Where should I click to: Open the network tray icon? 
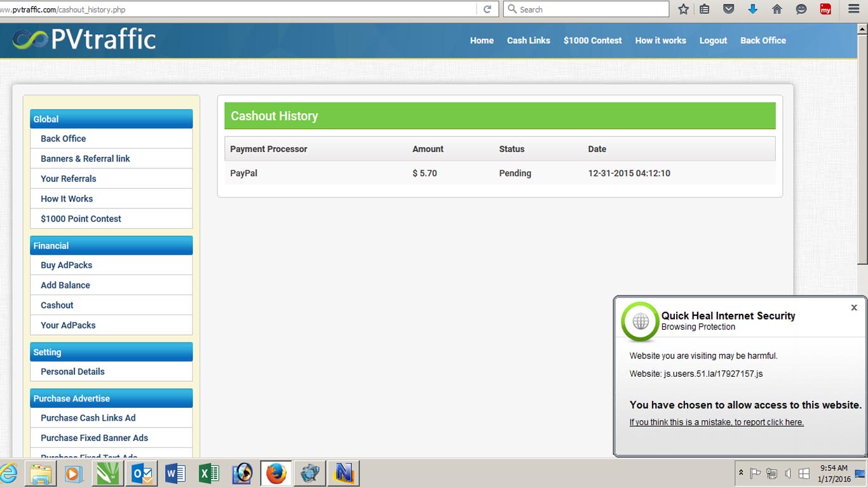[771, 473]
